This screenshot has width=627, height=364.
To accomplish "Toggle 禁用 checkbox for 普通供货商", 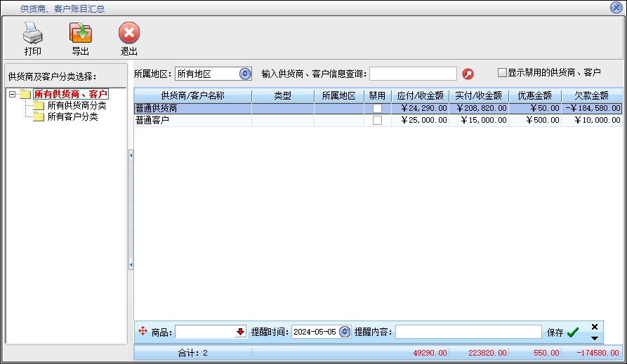I will tap(377, 109).
